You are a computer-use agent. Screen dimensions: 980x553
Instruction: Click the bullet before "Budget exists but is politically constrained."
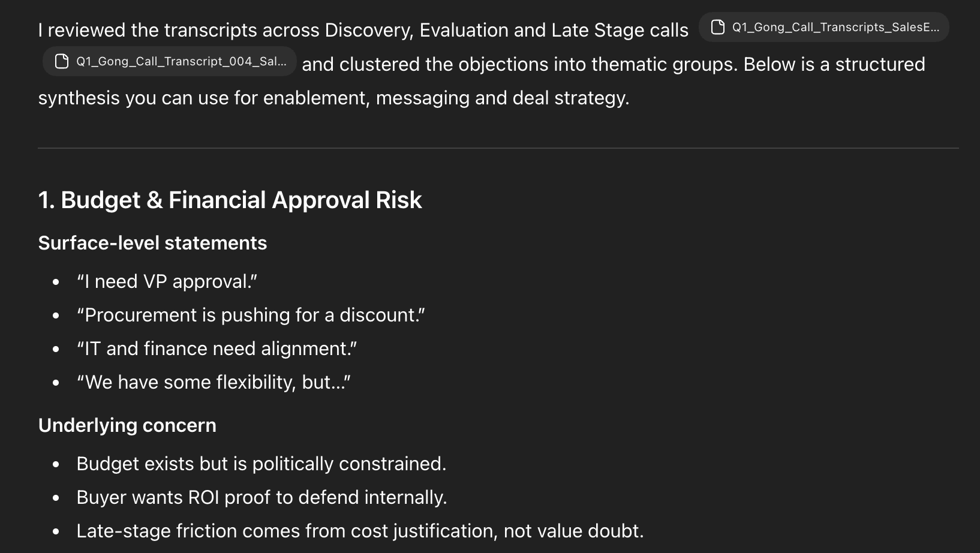(x=56, y=464)
